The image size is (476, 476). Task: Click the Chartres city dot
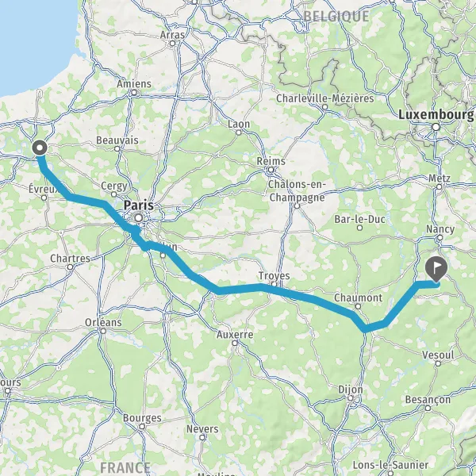tap(70, 267)
